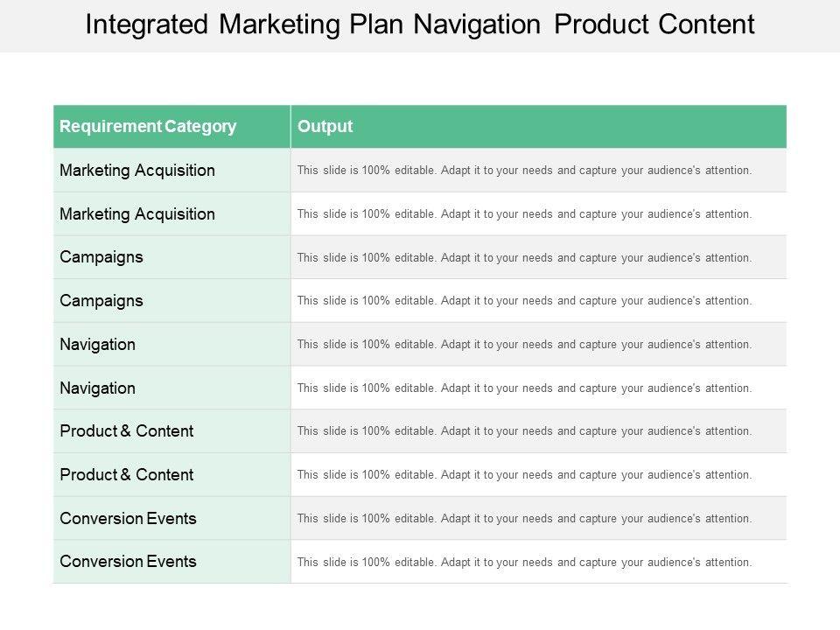Viewport: 840px width, 630px height.
Task: Click output text beside second Navigation row
Action: (x=524, y=388)
